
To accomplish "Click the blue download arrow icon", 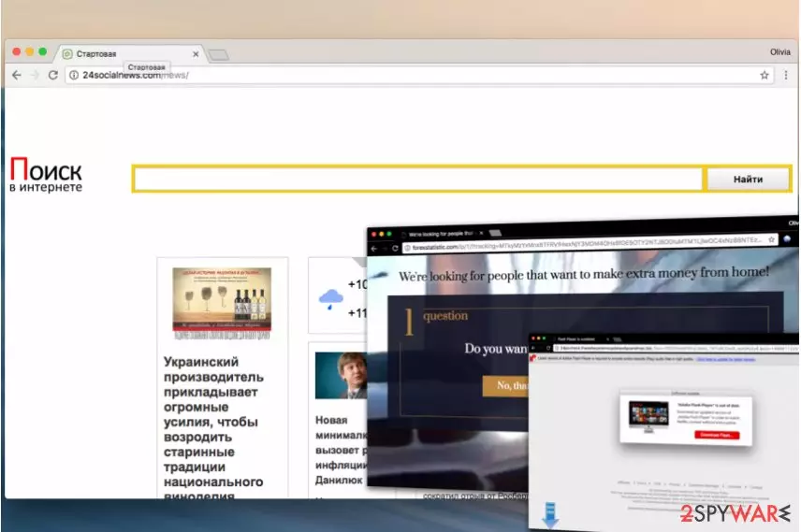I will pos(550,515).
